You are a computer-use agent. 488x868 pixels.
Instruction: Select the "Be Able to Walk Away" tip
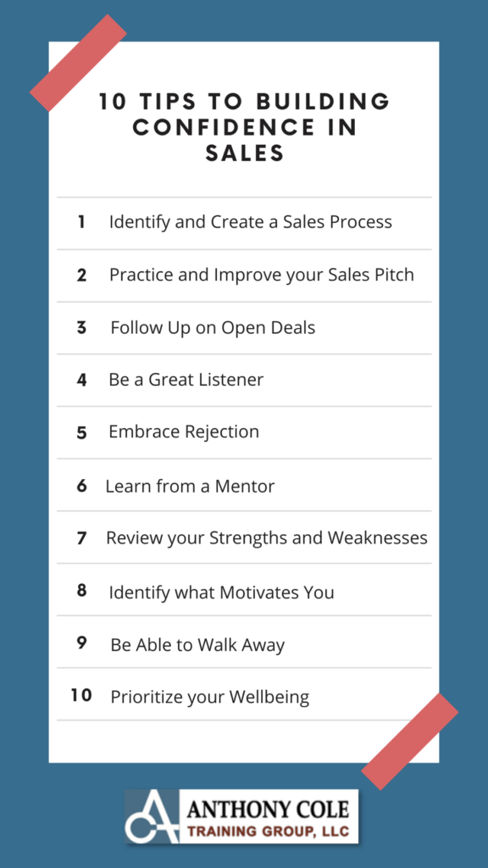pyautogui.click(x=197, y=645)
